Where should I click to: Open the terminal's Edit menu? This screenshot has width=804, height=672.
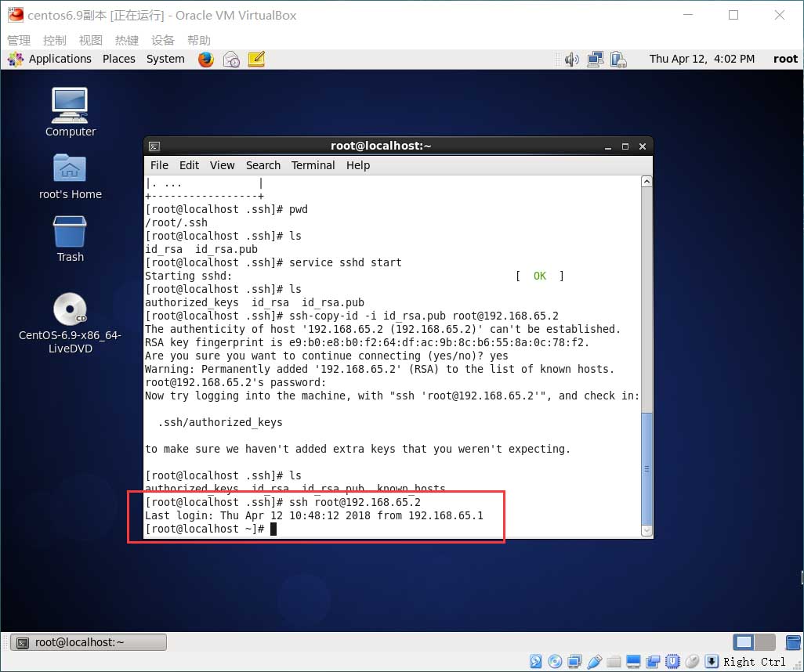pyautogui.click(x=189, y=165)
